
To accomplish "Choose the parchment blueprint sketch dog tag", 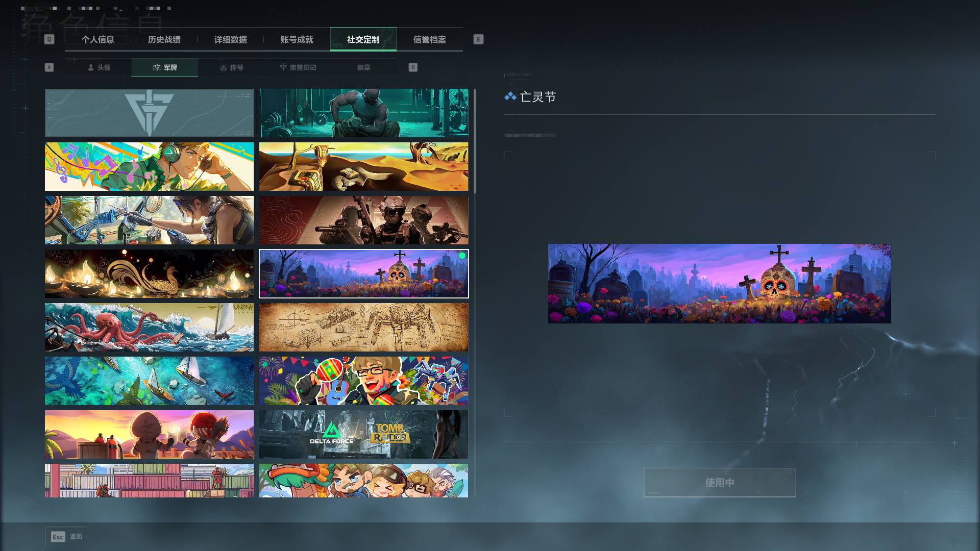I will [363, 327].
